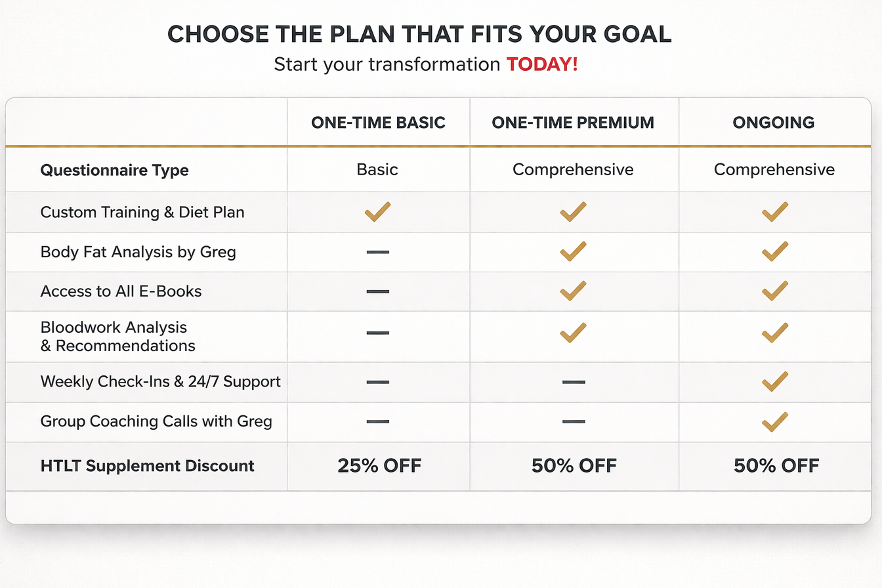Click Basic questionnaire type value
The width and height of the screenshot is (882, 588).
click(x=377, y=170)
